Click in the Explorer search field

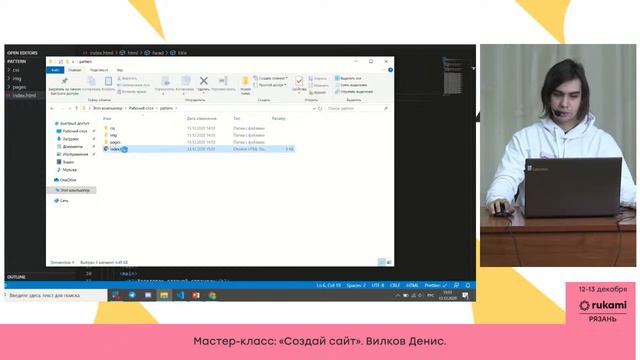358,109
